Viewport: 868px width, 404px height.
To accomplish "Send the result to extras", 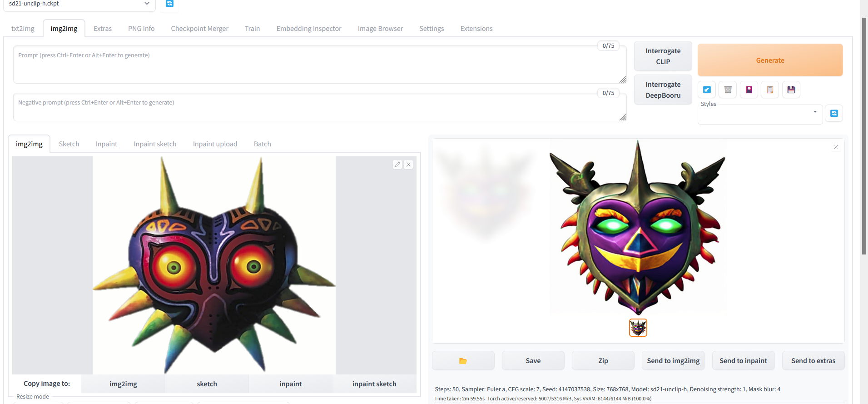I will (x=813, y=361).
